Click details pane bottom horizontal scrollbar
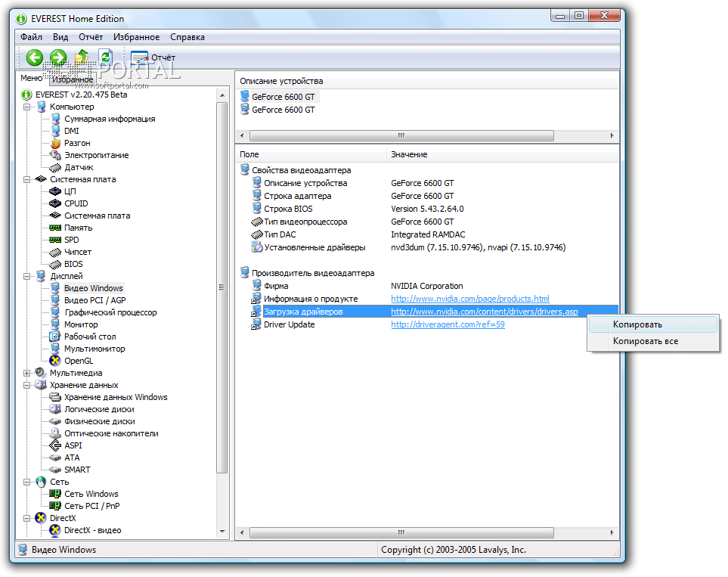 [x=401, y=532]
